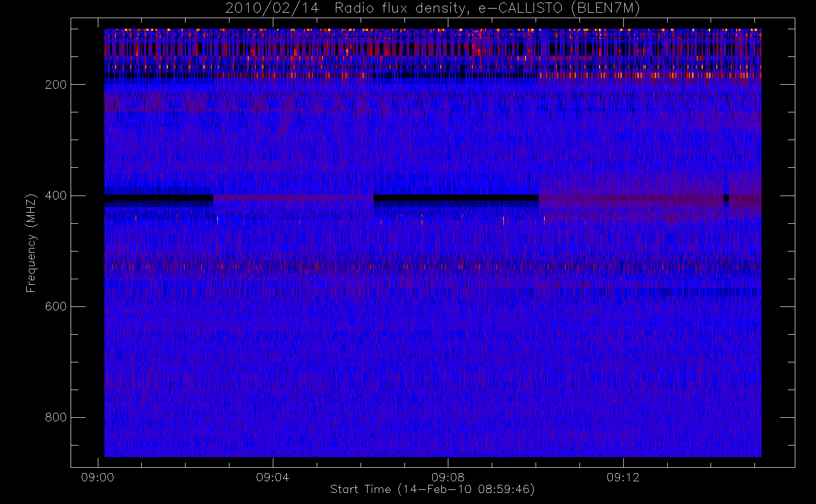Select the 200 frequency tick label

56,85
